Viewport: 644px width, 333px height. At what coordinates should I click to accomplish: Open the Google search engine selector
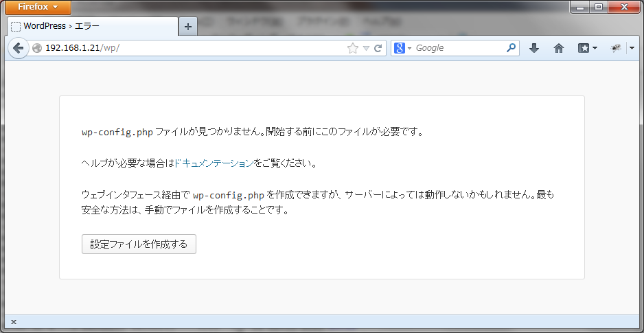(x=403, y=48)
